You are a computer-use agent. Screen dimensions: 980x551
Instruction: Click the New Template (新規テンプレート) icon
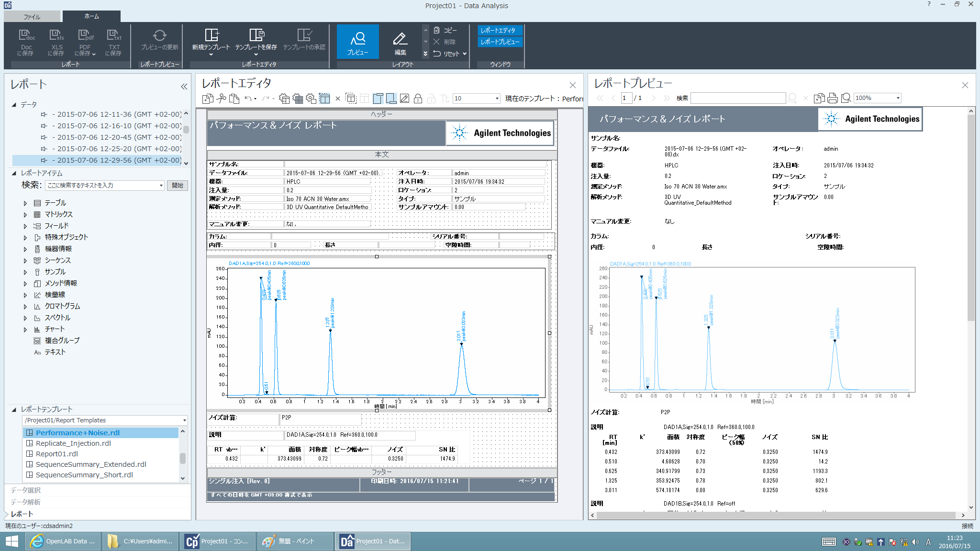click(211, 35)
